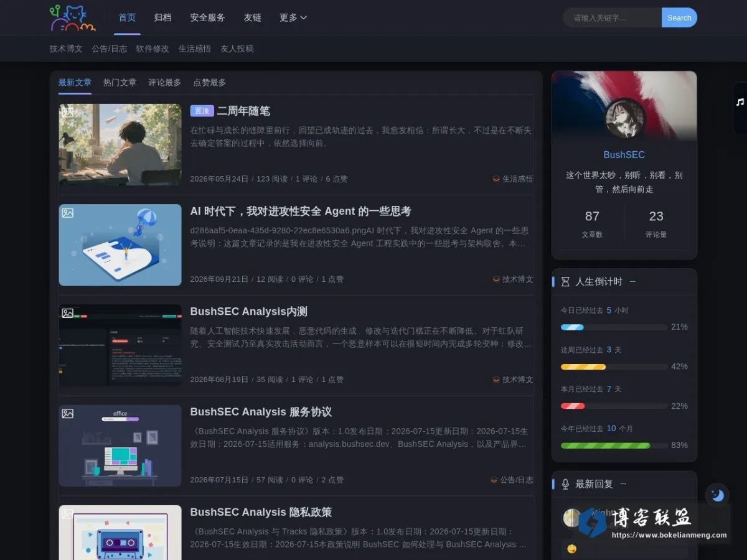Focus the keyword search input field
The width and height of the screenshot is (747, 560).
click(612, 17)
